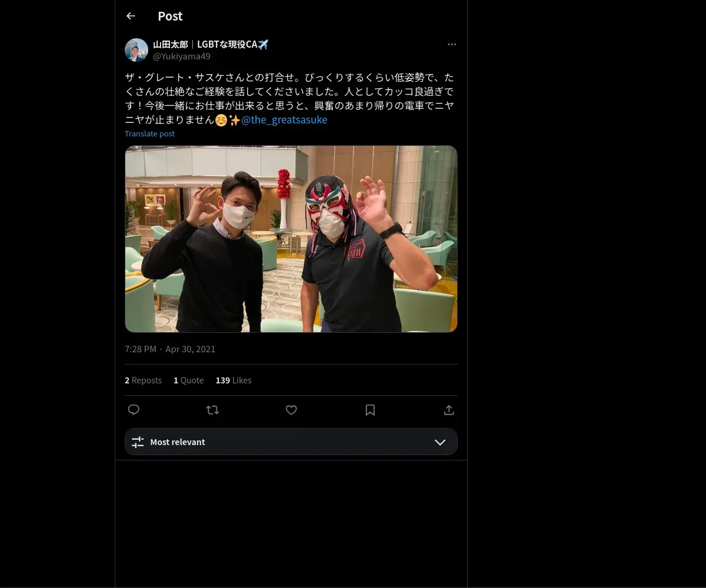Image resolution: width=706 pixels, height=588 pixels.
Task: Open the @the_greatsasuke mention link
Action: tap(284, 120)
